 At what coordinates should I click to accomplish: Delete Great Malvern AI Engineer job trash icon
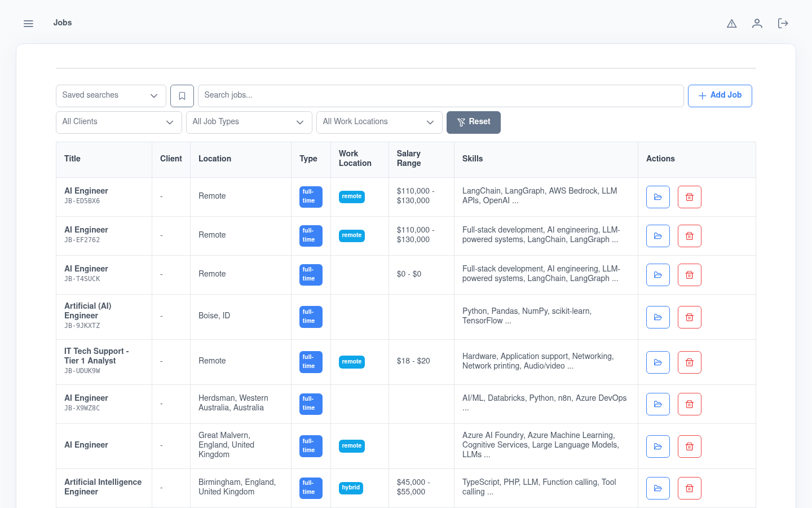point(690,446)
